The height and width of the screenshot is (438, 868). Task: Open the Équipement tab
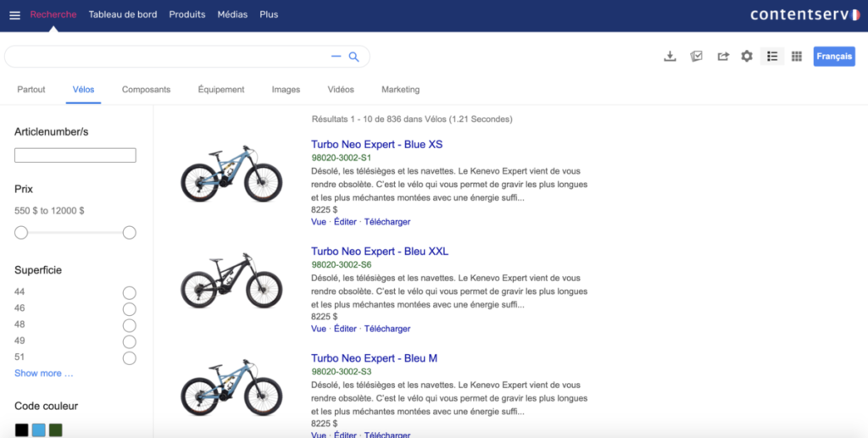[221, 90]
